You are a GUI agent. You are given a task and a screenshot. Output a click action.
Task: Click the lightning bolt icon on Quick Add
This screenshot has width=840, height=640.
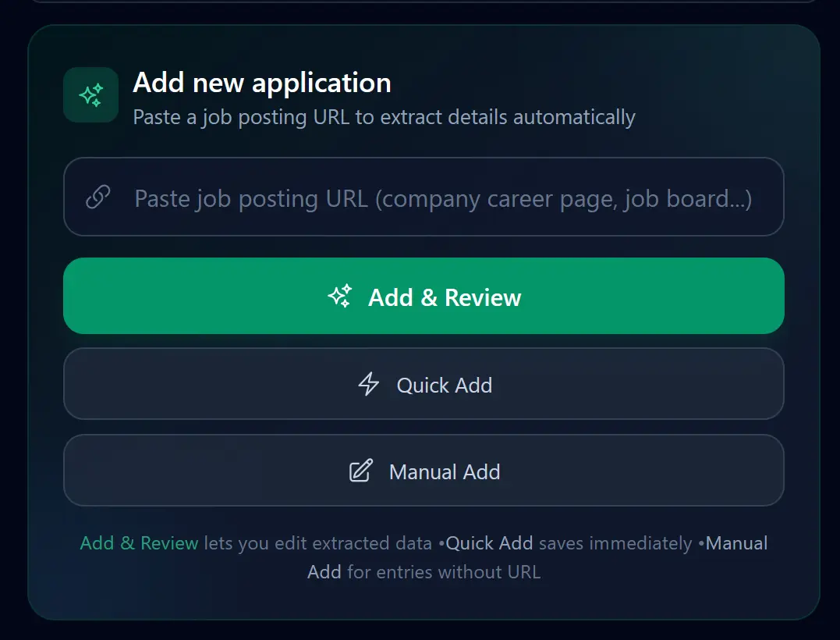coord(368,384)
